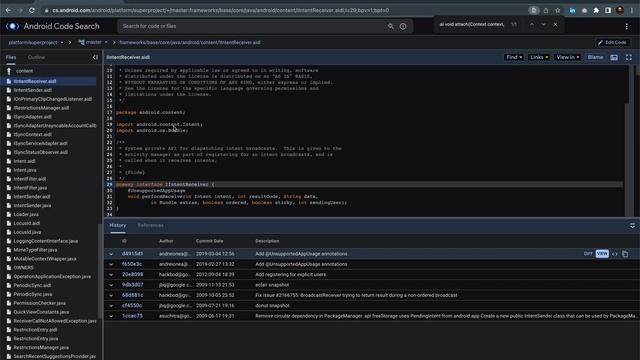Open the View in dropdown
Image resolution: width=640 pixels, height=360 pixels.
tap(568, 57)
